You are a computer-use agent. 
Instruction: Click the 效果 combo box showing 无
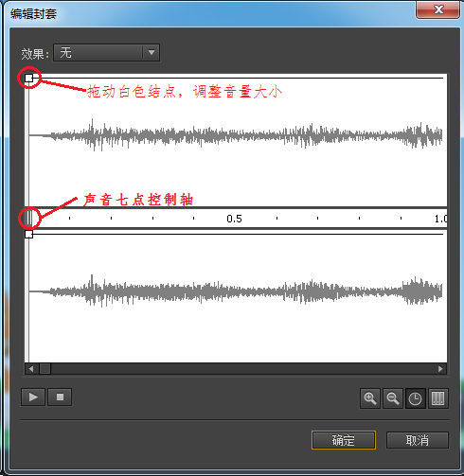[106, 53]
